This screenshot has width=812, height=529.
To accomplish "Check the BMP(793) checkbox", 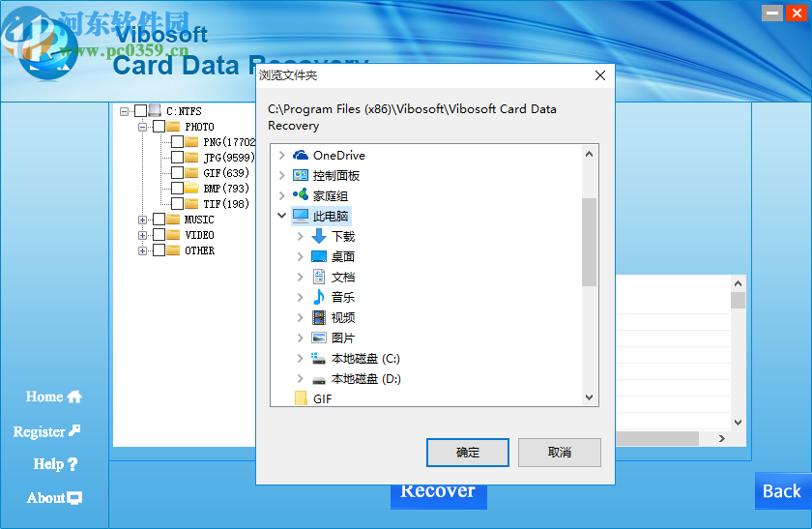I will tap(178, 188).
